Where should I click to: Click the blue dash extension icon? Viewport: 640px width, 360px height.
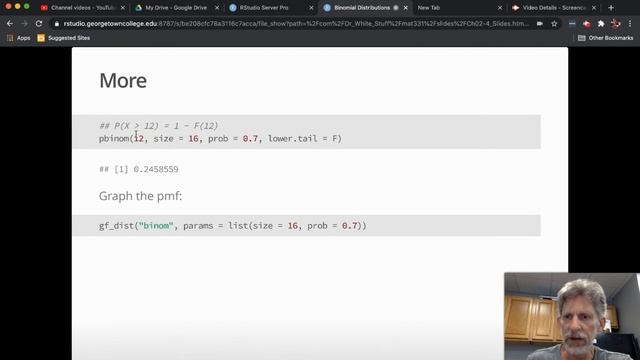click(572, 24)
